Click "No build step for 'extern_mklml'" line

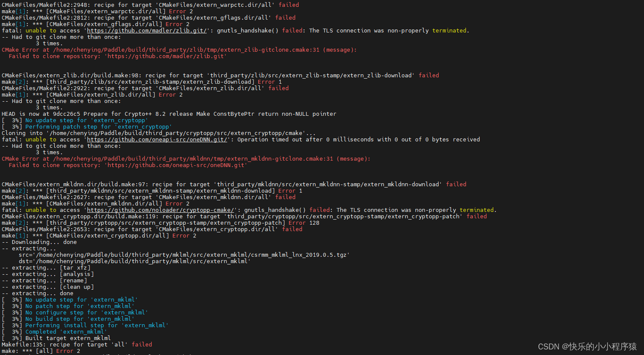click(x=68, y=319)
